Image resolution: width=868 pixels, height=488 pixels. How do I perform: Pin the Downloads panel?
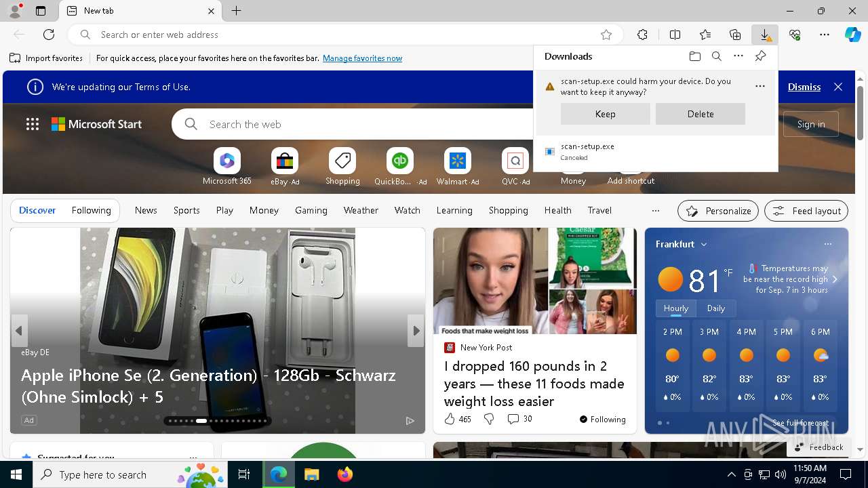click(760, 56)
